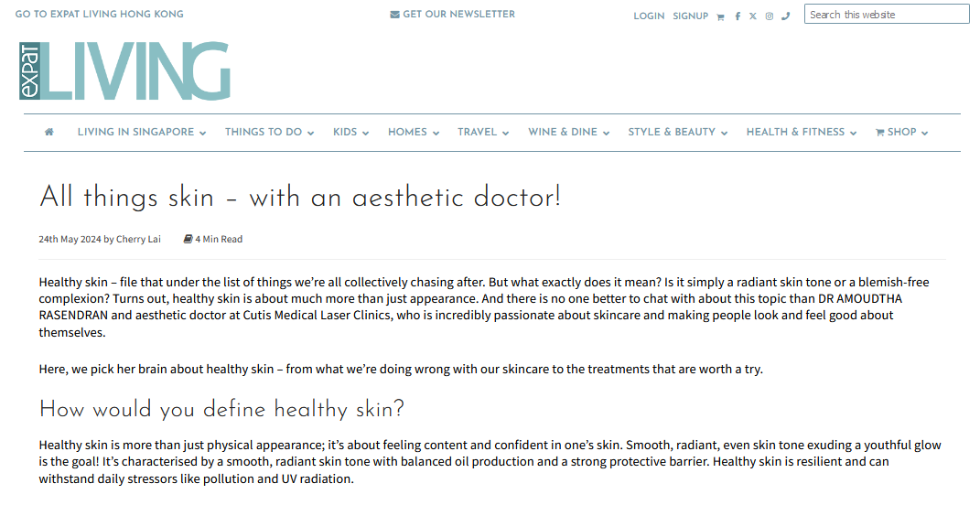Screen dimensions: 980x505
Task: Open the Wine & Dine menu
Action: pyautogui.click(x=568, y=133)
